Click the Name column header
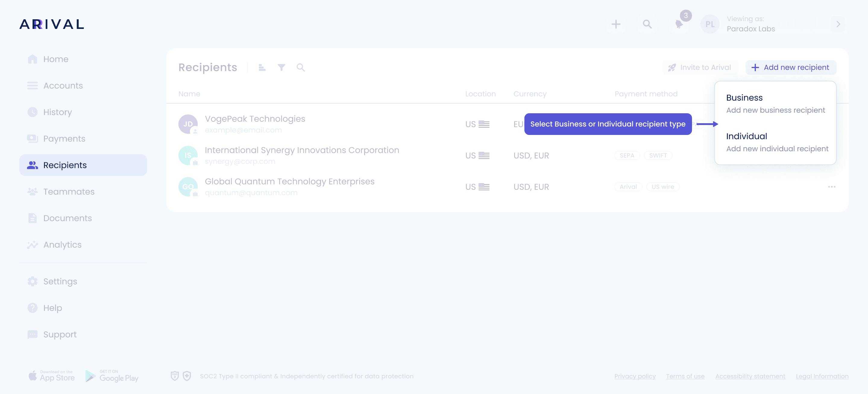This screenshot has width=868, height=394. (x=189, y=94)
